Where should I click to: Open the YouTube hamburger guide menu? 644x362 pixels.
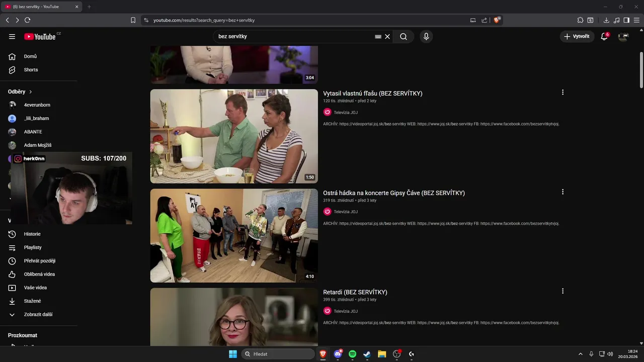[x=12, y=37]
